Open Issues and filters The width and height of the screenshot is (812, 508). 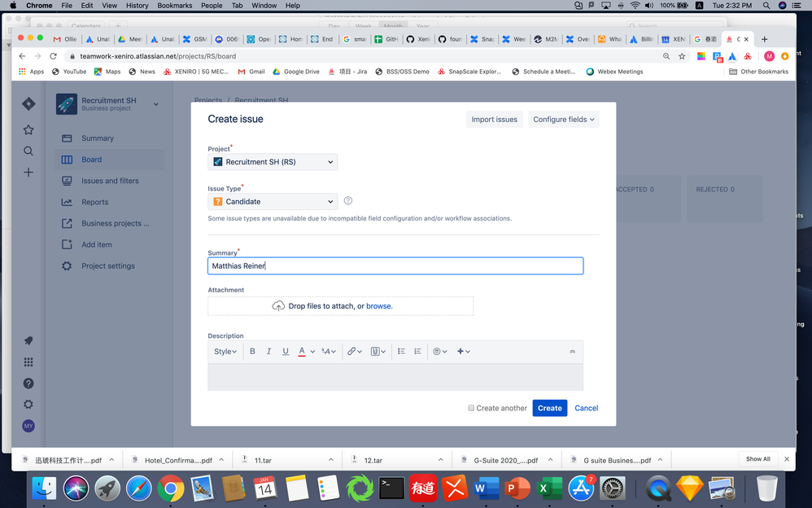[109, 181]
